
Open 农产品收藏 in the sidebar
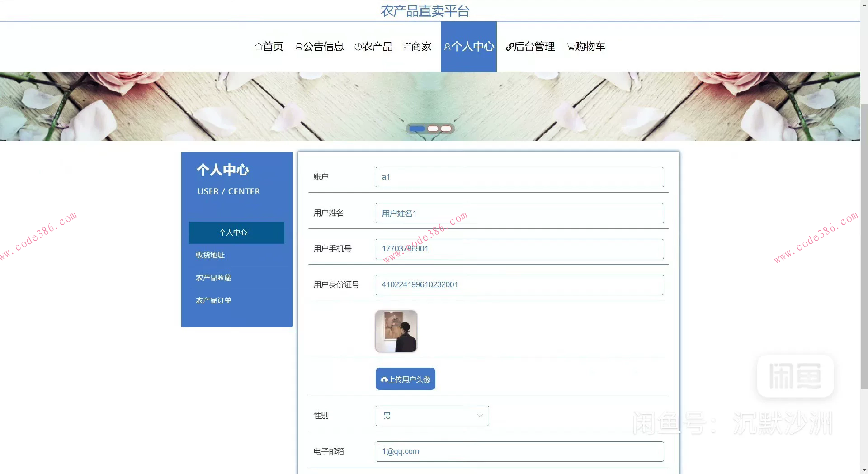click(x=213, y=278)
